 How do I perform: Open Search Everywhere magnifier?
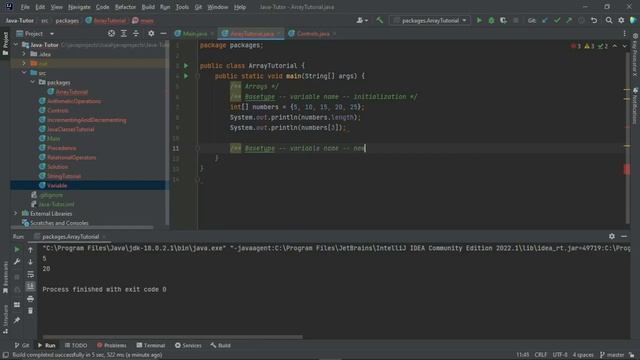(609, 20)
